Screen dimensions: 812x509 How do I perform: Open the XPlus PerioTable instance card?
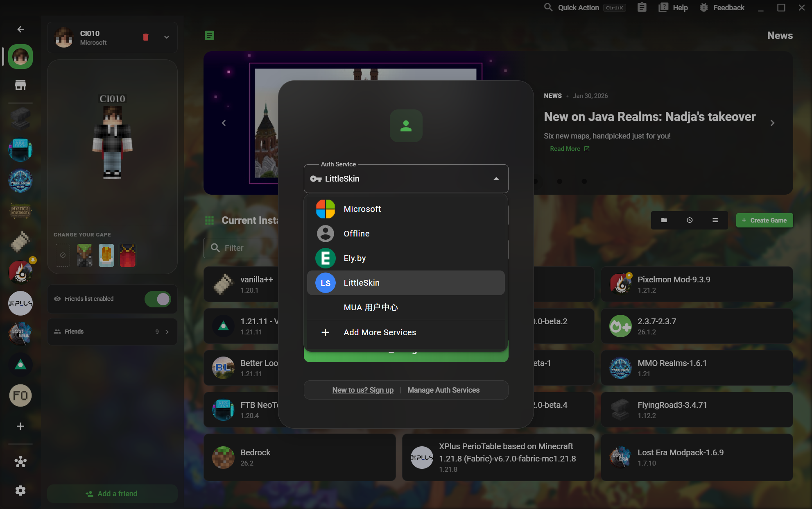[498, 457]
